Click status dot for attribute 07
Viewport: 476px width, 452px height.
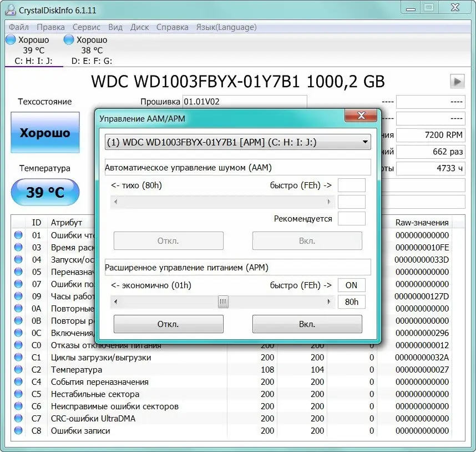18,284
